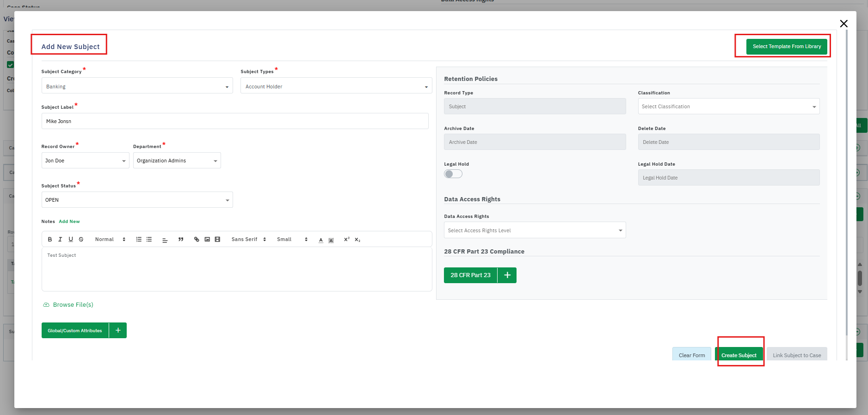
Task: Open the Subject Status dropdown
Action: 137,200
